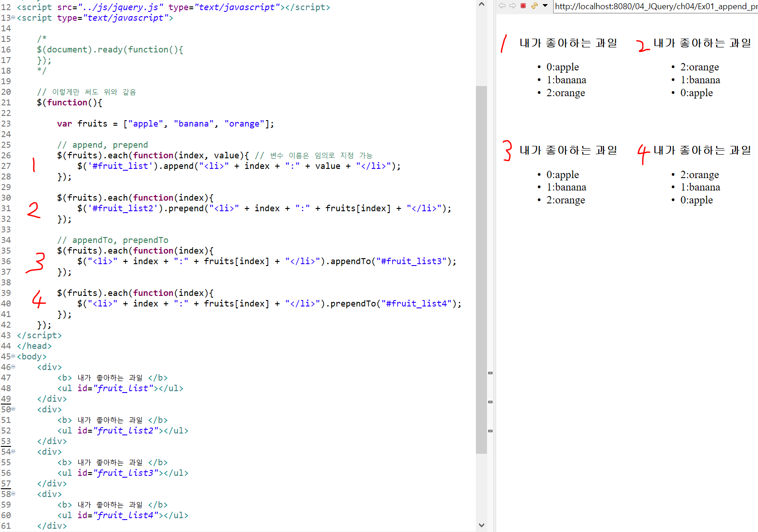Click the closing </script> tag line
Screen dimensions: 758x532
click(x=39, y=335)
